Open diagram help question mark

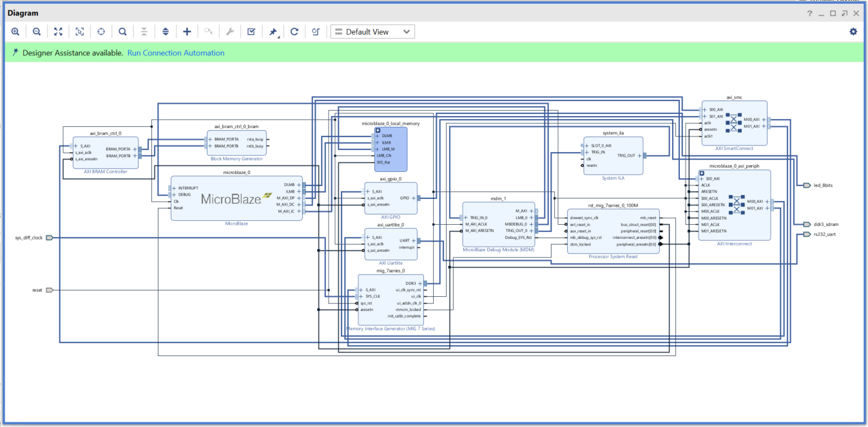810,13
